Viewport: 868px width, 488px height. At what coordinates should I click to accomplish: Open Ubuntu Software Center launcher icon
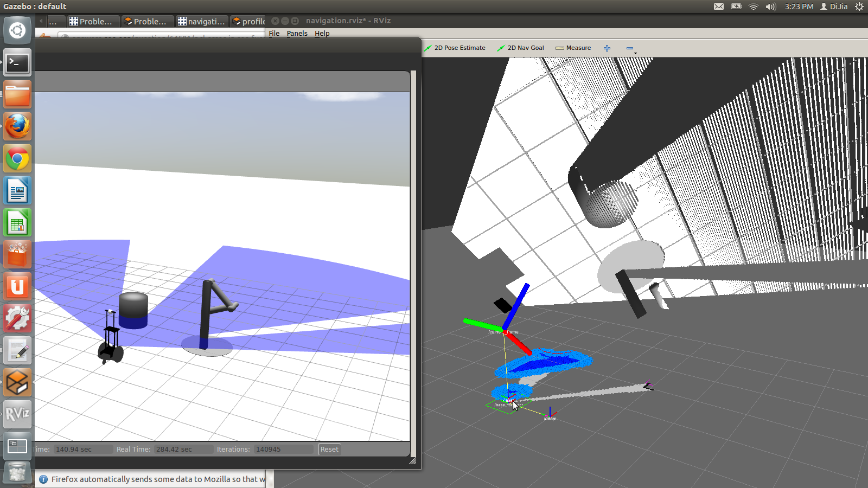(17, 255)
